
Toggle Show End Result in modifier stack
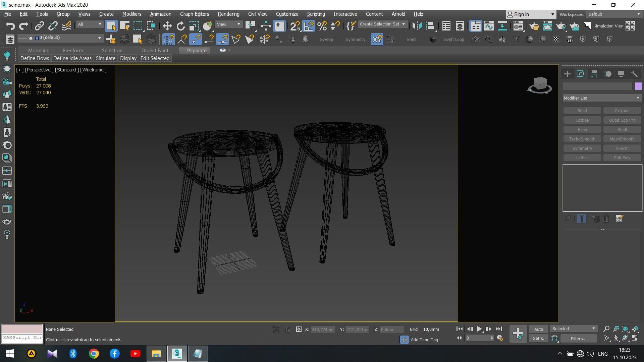tap(582, 219)
